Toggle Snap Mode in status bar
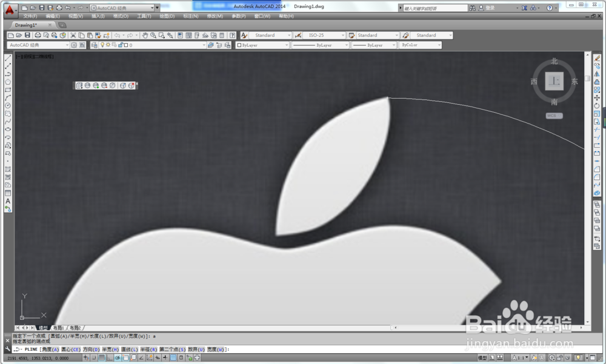 94,358
